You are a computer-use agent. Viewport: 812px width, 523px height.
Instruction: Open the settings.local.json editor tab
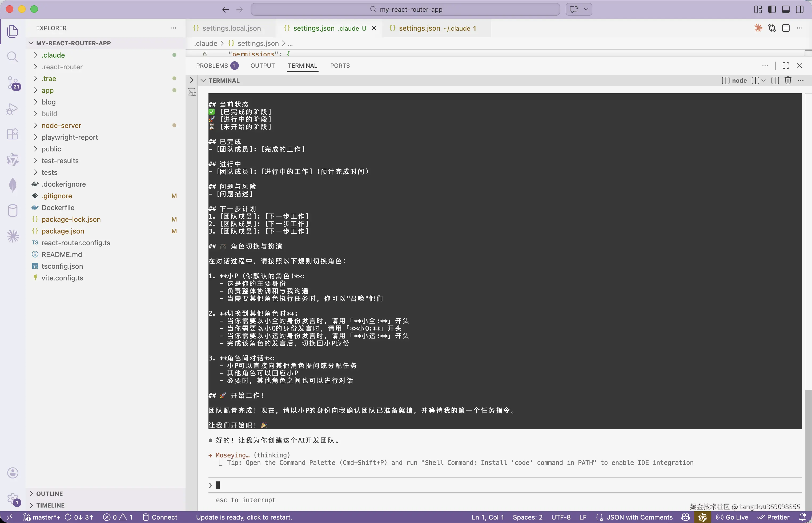pyautogui.click(x=231, y=28)
